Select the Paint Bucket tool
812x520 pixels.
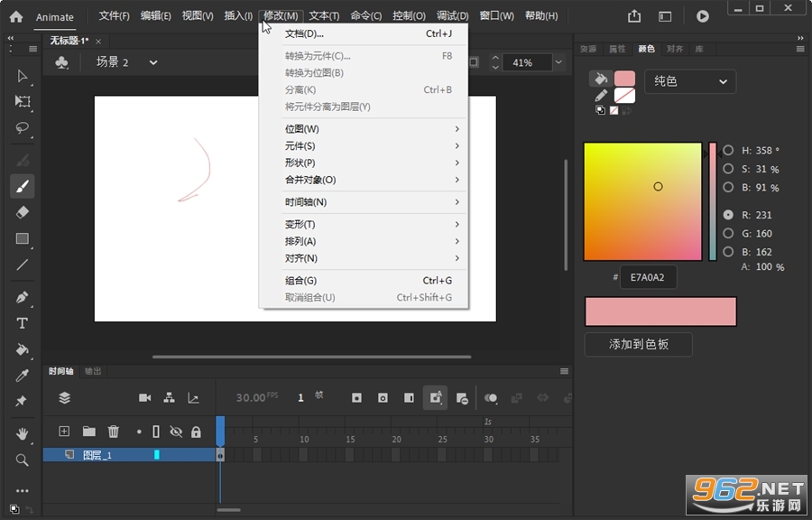22,349
